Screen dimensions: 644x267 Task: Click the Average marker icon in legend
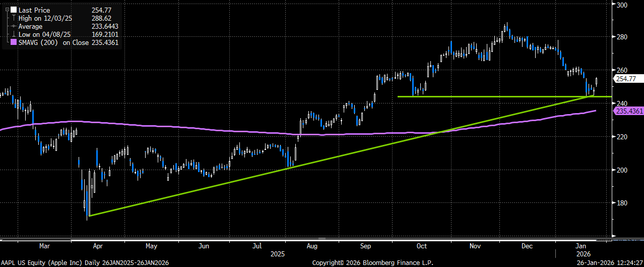point(14,26)
